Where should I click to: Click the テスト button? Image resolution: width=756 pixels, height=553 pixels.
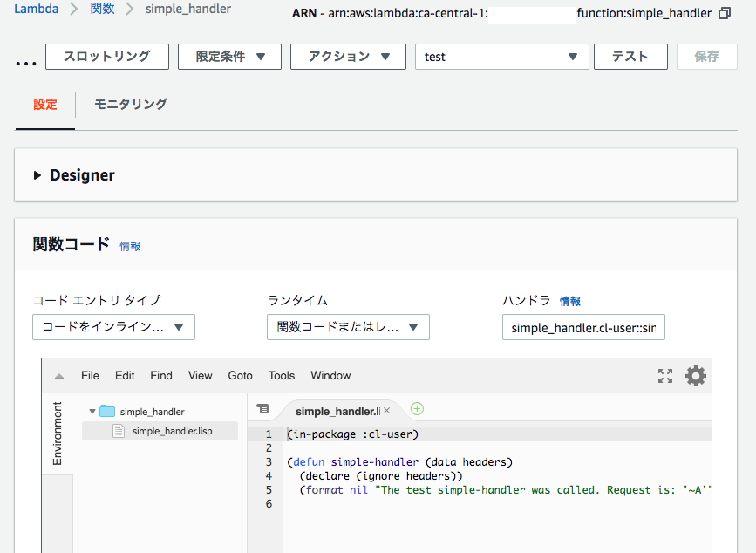630,57
